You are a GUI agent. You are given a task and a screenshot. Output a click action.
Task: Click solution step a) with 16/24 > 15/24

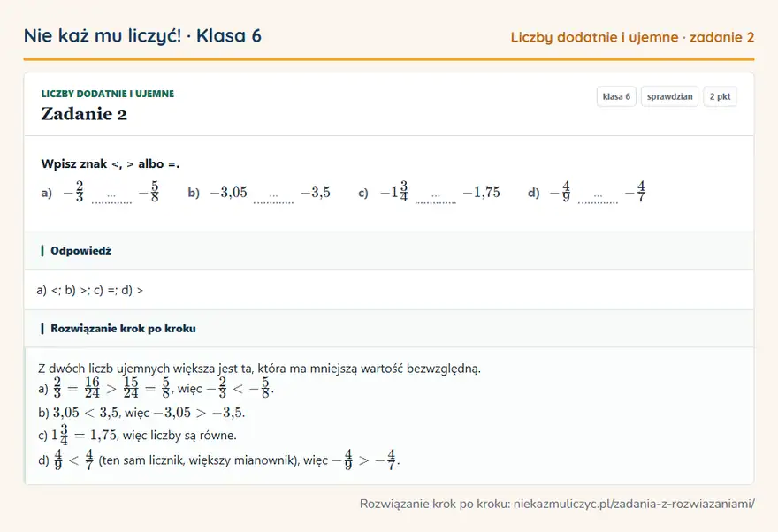point(156,388)
